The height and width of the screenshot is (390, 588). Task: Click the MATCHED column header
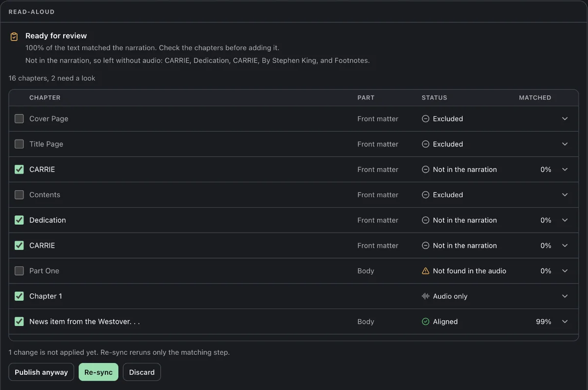[535, 97]
